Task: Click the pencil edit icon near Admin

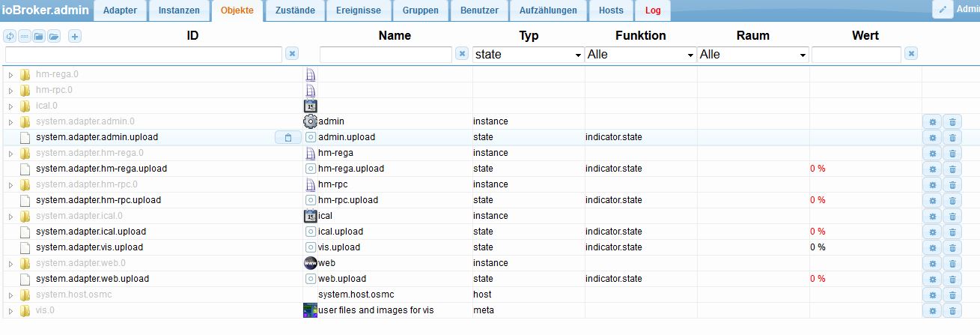Action: (943, 10)
